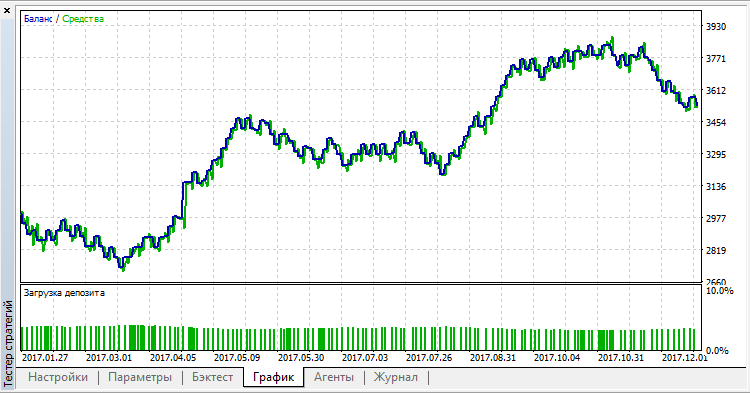The width and height of the screenshot is (750, 394).
Task: Click the 3295 axis value
Action: pyautogui.click(x=716, y=154)
